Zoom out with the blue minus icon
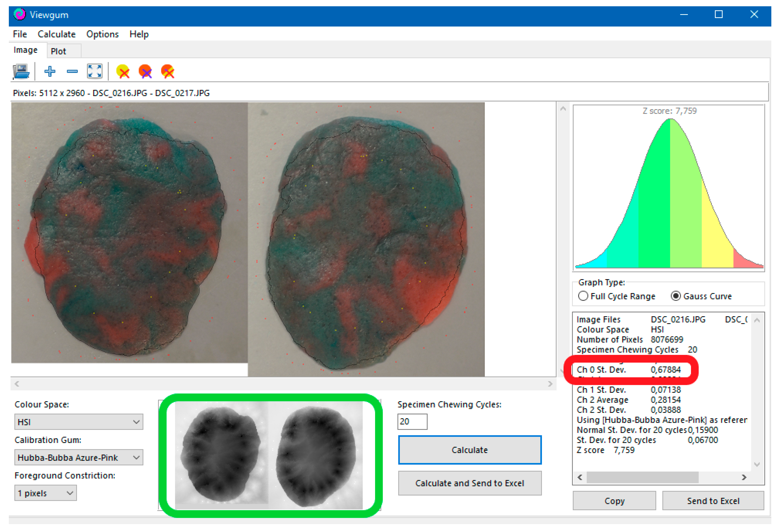Image resolution: width=779 pixels, height=532 pixels. 72,71
